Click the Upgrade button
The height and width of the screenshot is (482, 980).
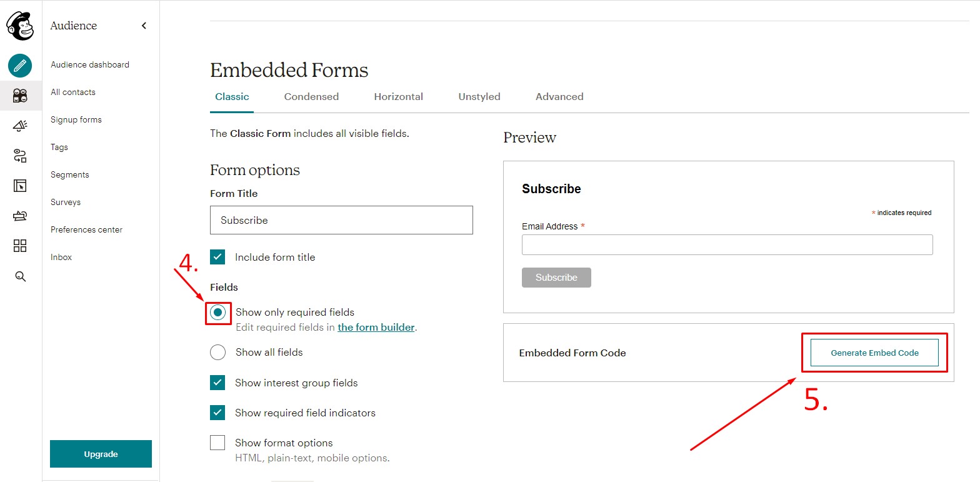tap(101, 454)
